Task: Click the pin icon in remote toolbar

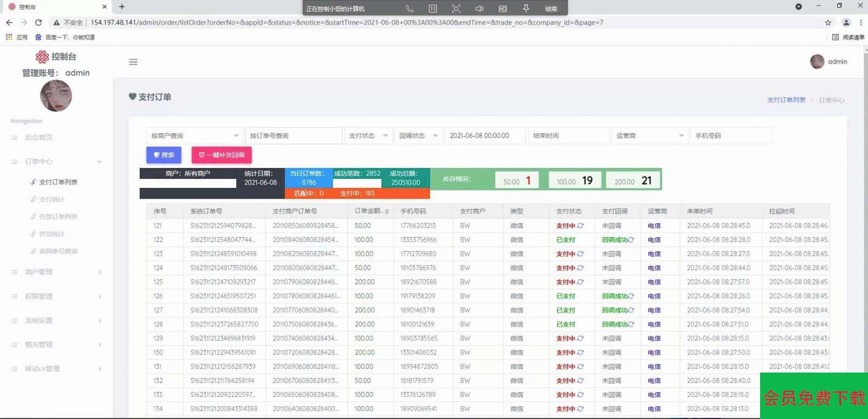Action: pyautogui.click(x=526, y=9)
